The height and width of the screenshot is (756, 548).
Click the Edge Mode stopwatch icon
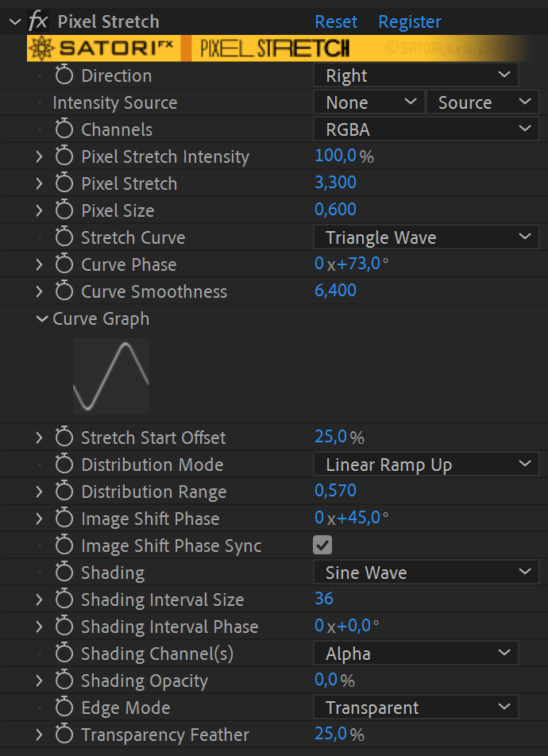64,707
